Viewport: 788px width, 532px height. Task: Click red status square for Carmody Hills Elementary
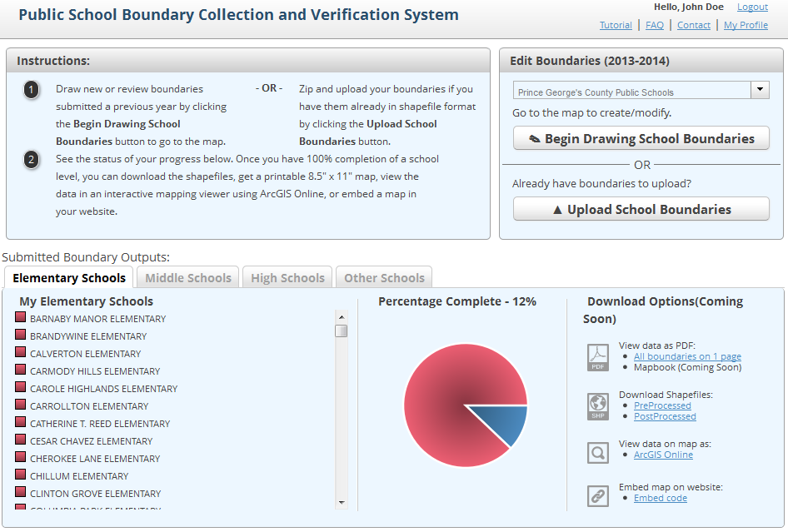tap(20, 370)
